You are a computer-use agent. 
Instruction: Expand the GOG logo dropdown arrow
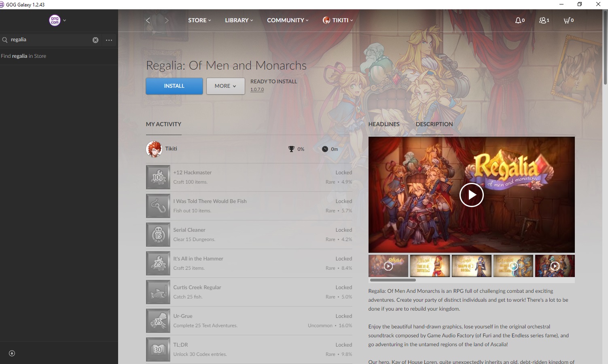(x=65, y=20)
